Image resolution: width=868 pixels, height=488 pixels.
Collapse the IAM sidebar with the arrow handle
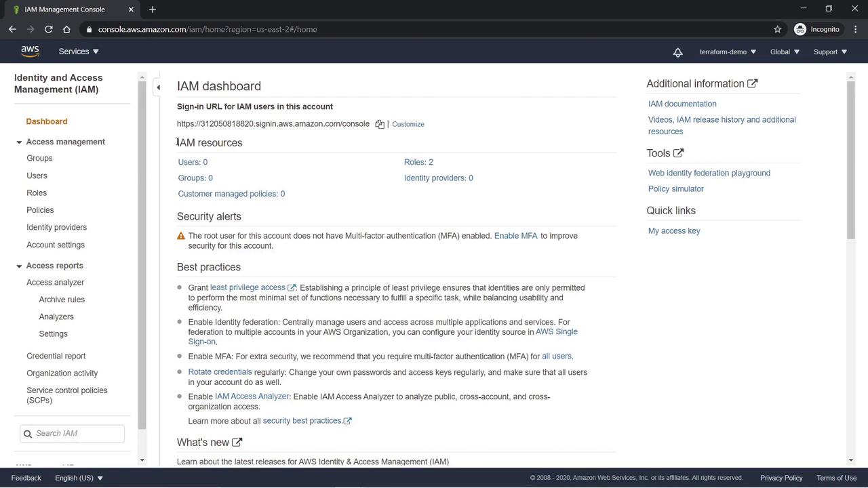pos(158,87)
